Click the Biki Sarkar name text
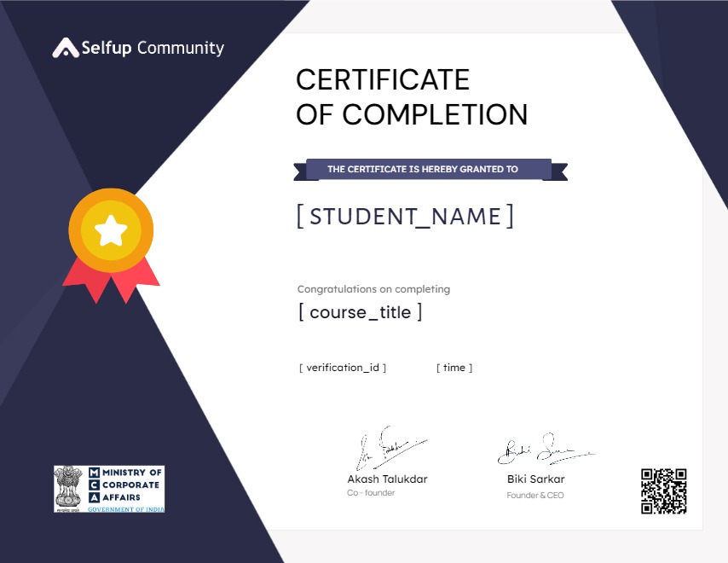Image resolution: width=728 pixels, height=563 pixels. [x=536, y=479]
